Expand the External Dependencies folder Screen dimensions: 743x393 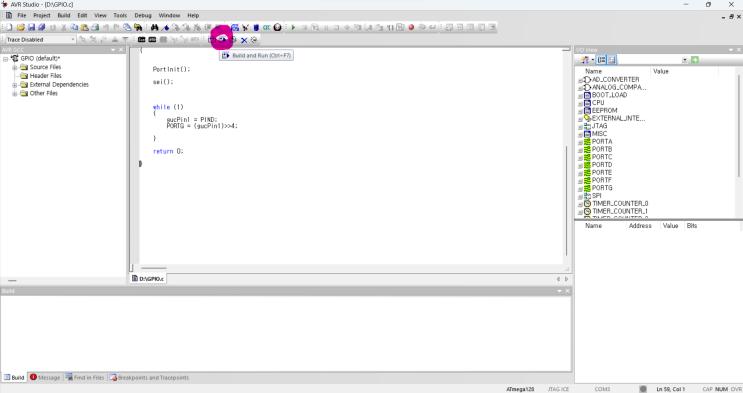point(15,85)
